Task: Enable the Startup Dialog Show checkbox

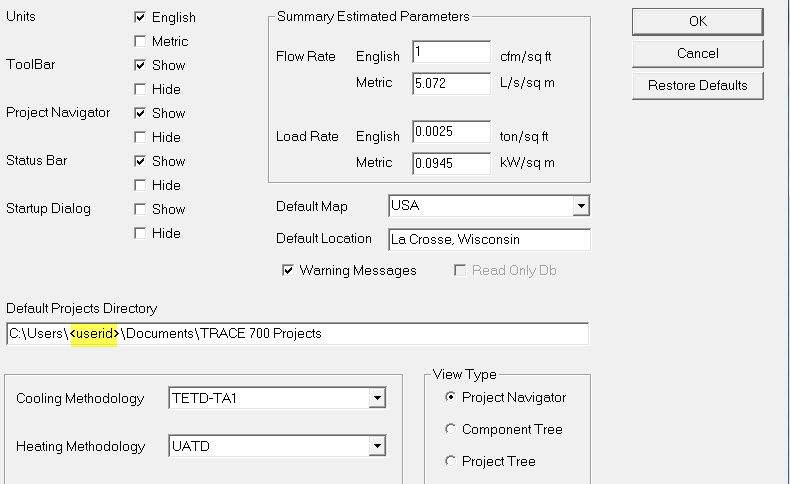Action: click(141, 209)
